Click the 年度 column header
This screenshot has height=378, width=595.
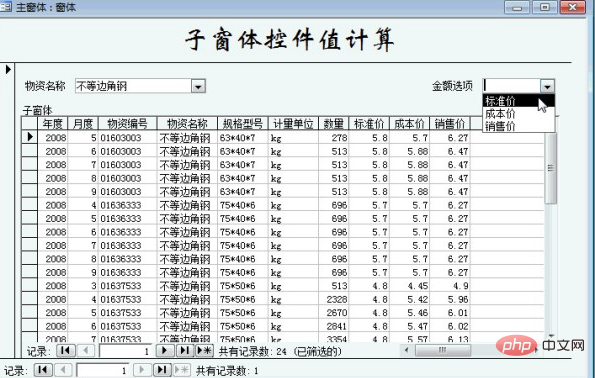point(53,124)
